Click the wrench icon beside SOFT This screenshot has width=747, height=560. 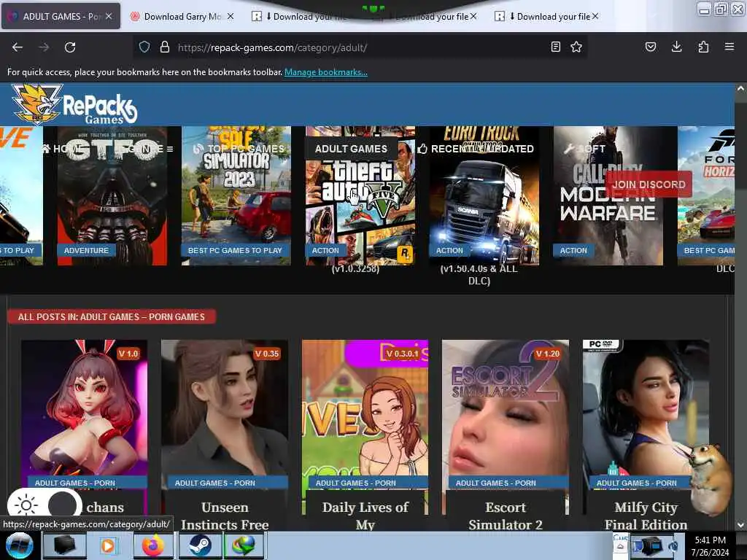coord(569,149)
